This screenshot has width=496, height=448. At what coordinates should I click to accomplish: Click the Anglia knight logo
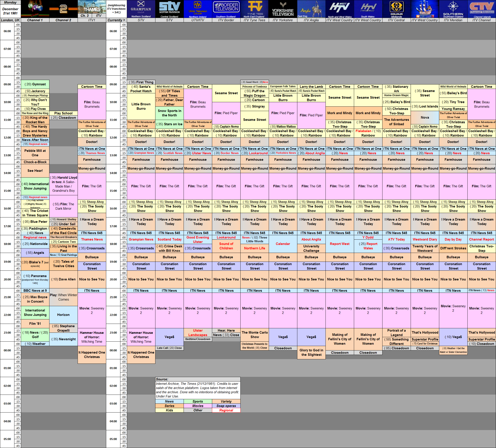tap(311, 9)
